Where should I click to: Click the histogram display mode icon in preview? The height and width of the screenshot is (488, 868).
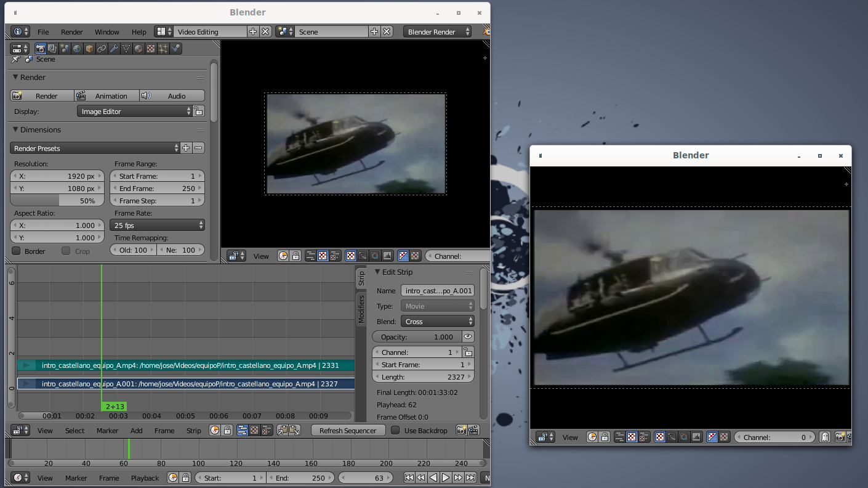pos(387,256)
